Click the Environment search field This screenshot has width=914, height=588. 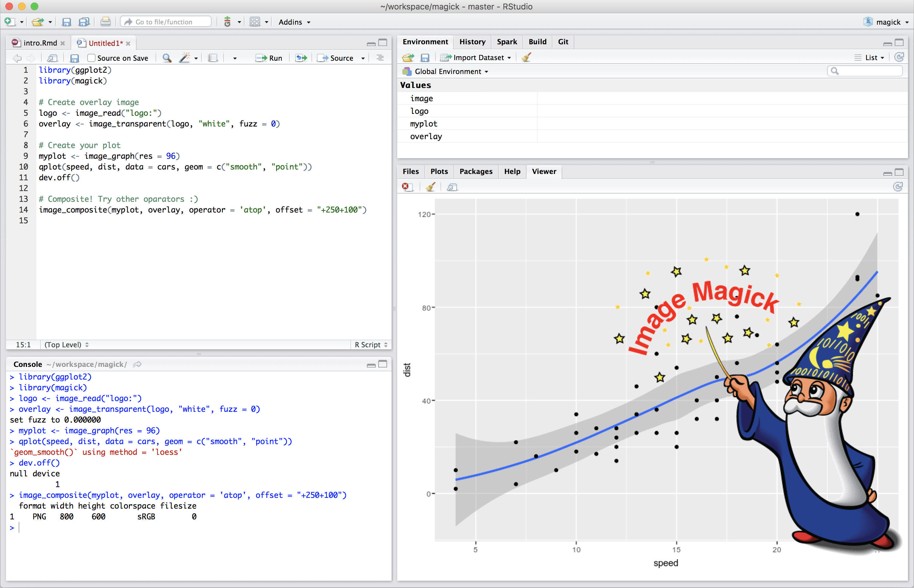coord(865,71)
